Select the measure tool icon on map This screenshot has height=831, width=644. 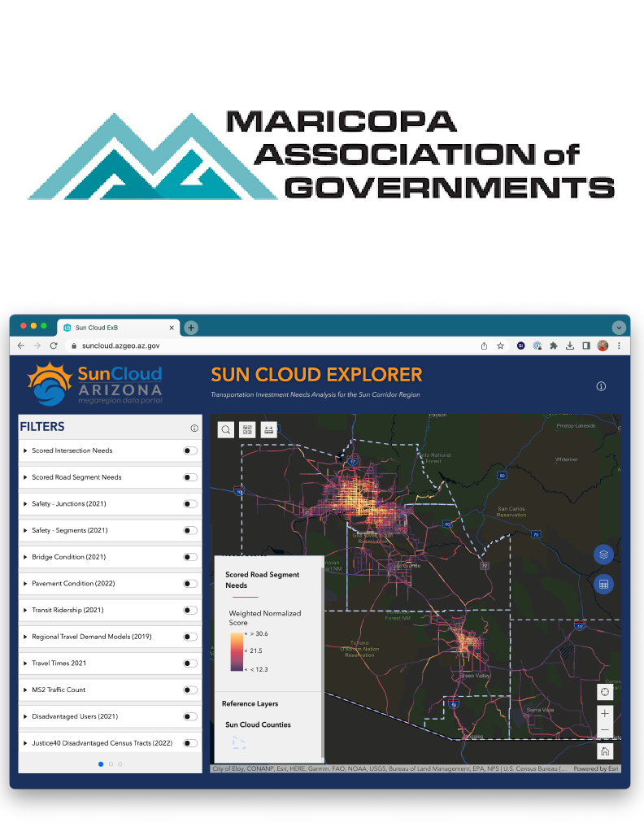point(269,430)
